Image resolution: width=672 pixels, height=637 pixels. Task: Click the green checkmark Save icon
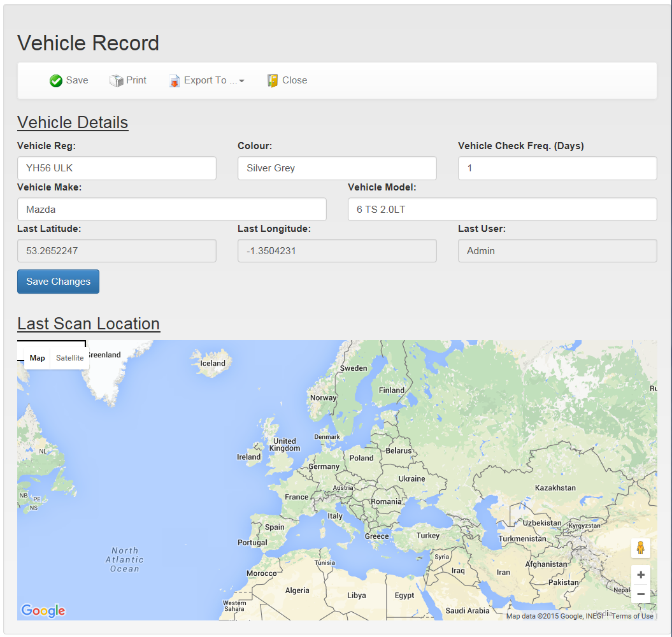(x=55, y=81)
